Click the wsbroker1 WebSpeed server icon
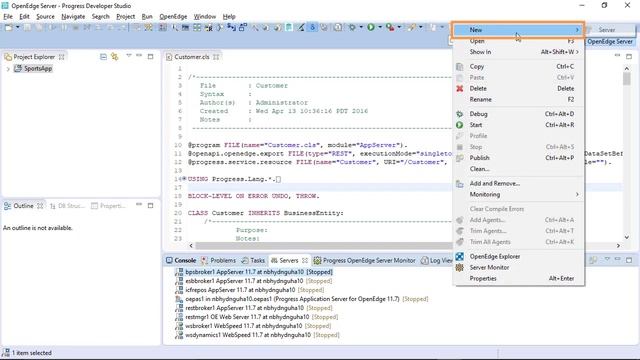640x360 pixels. [x=179, y=326]
